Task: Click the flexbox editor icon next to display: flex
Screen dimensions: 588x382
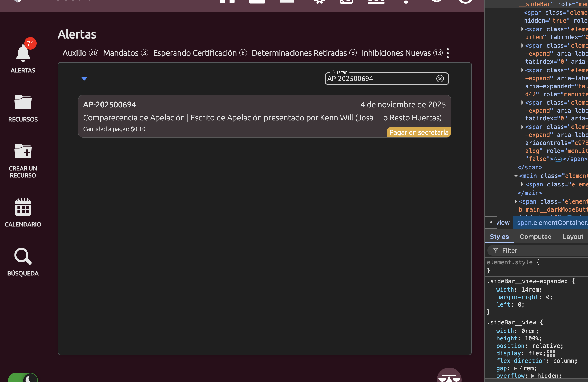Action: click(x=551, y=353)
